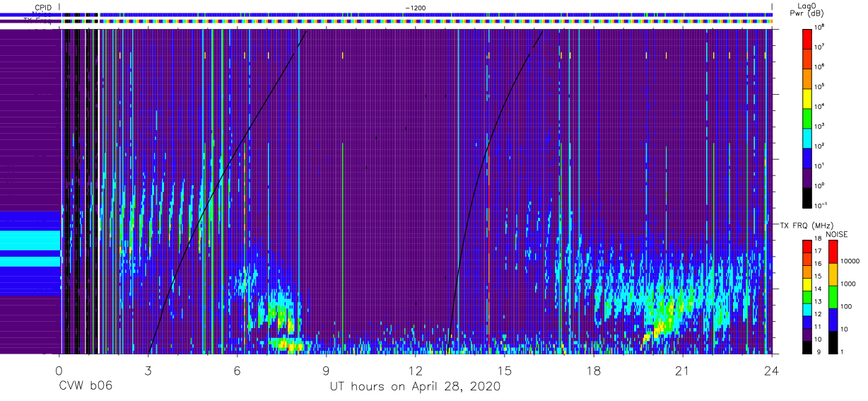
Task: Select the blue segment of the NOISE colorbar
Action: [833, 319]
